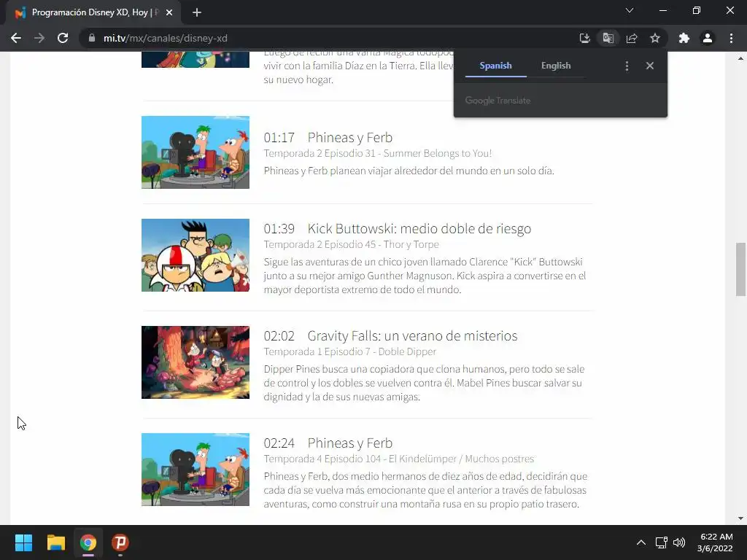Viewport: 747px width, 560px height.
Task: Go back to the previous page
Action: (16, 38)
